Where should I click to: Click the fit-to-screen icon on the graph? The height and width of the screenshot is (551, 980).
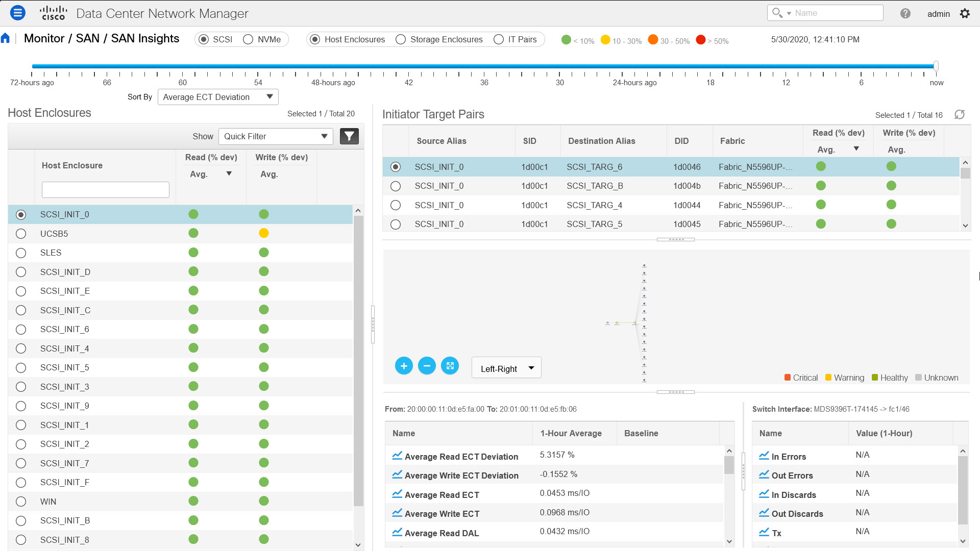coord(450,366)
